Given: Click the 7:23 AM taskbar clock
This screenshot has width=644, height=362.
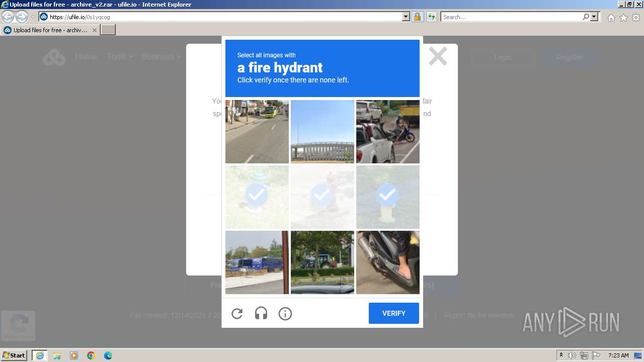Looking at the screenshot, I should 618,355.
